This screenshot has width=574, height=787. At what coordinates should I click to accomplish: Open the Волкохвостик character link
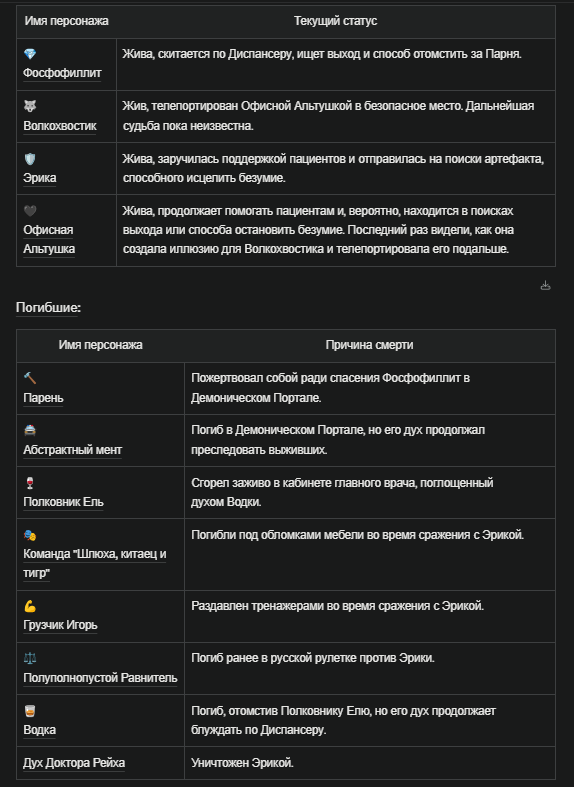[x=60, y=125]
